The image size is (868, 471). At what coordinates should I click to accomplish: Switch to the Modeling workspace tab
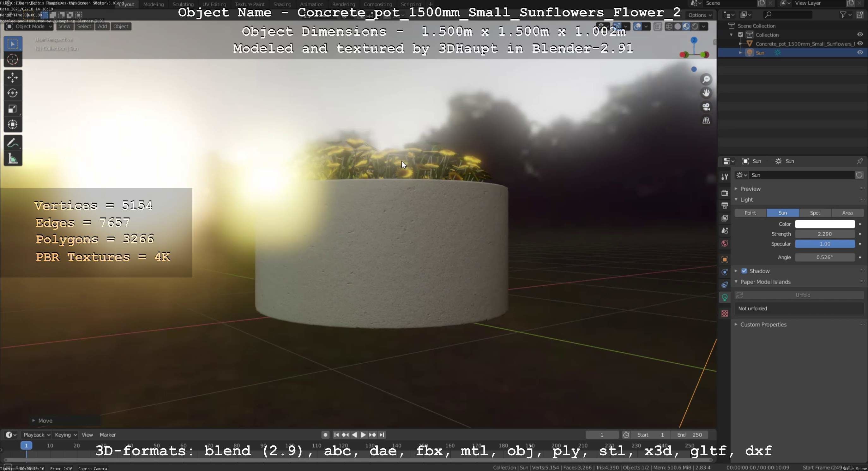(153, 4)
